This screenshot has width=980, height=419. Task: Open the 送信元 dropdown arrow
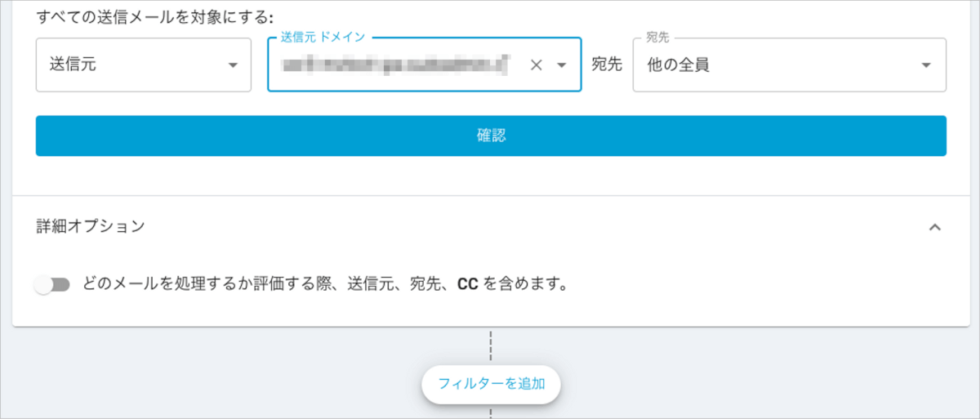coord(233,65)
